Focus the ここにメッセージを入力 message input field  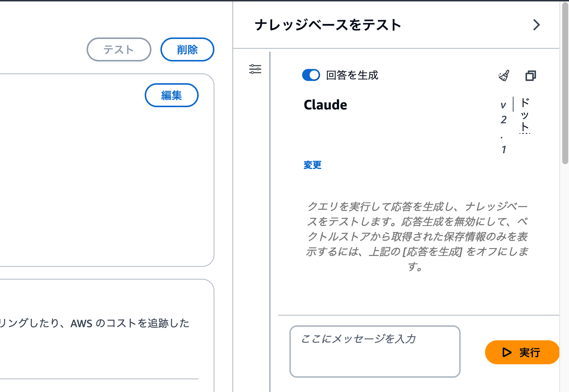point(374,351)
